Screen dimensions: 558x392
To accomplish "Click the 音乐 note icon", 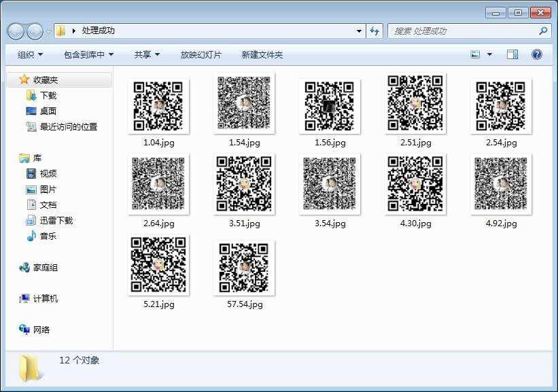I will [31, 236].
